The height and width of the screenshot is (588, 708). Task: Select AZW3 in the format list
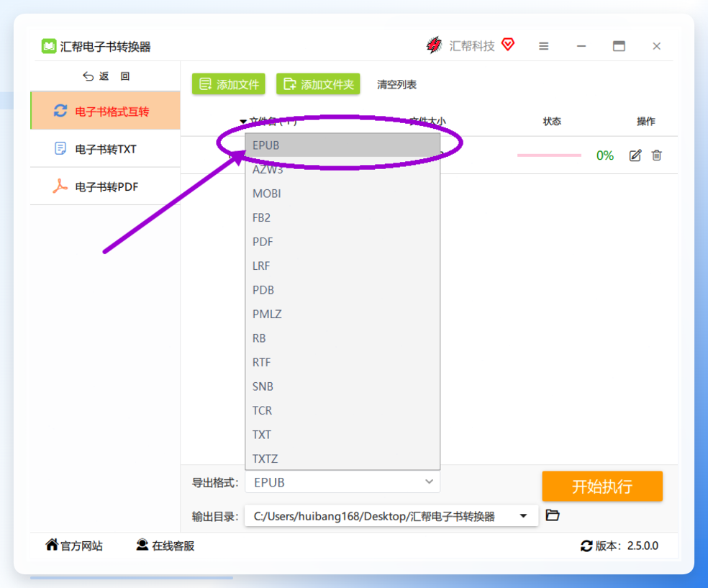[x=342, y=169]
